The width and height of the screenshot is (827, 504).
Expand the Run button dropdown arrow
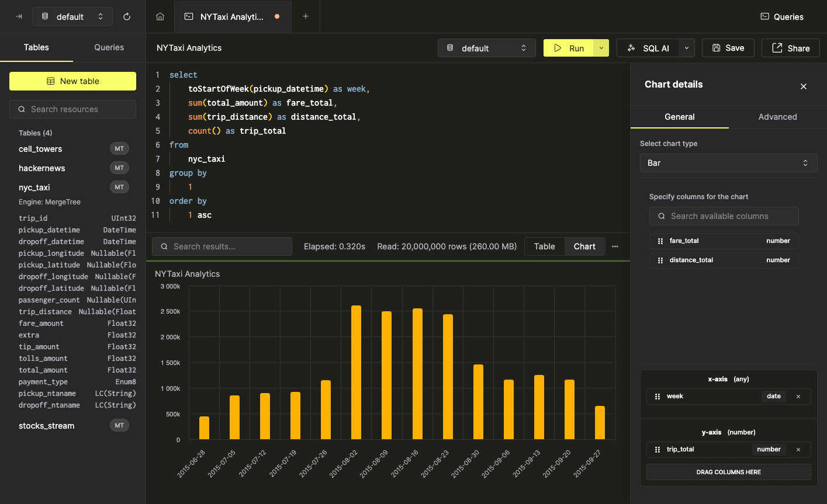[601, 48]
